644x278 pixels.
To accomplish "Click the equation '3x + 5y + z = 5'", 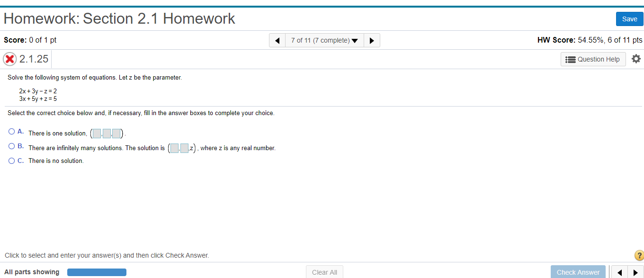I will click(x=38, y=99).
